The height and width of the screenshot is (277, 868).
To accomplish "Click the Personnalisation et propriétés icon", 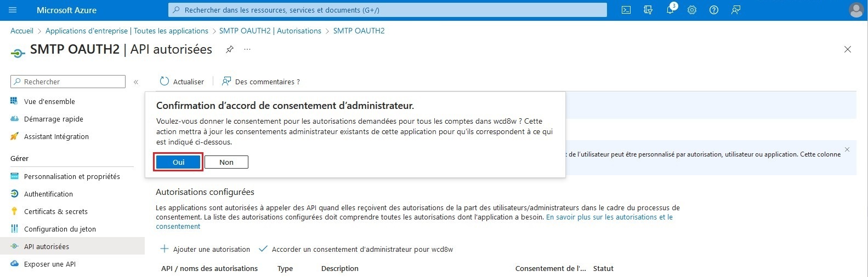I will click(15, 176).
